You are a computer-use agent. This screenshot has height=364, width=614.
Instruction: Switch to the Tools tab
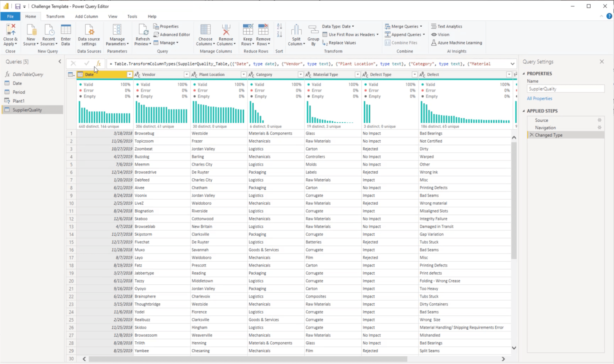pos(132,16)
